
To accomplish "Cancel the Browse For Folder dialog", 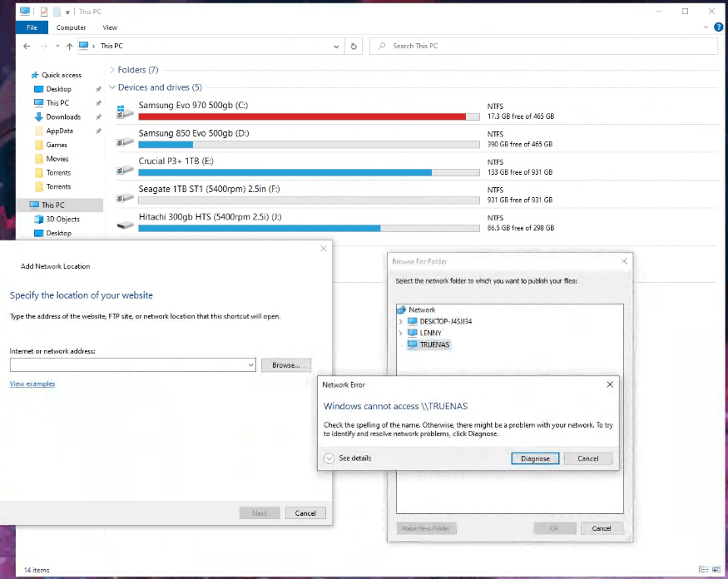I will [x=602, y=528].
